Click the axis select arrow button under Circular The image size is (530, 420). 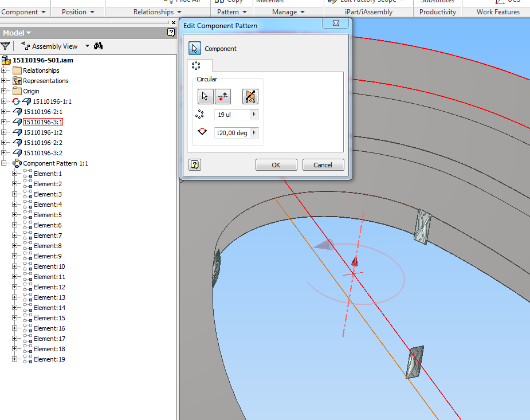(205, 96)
